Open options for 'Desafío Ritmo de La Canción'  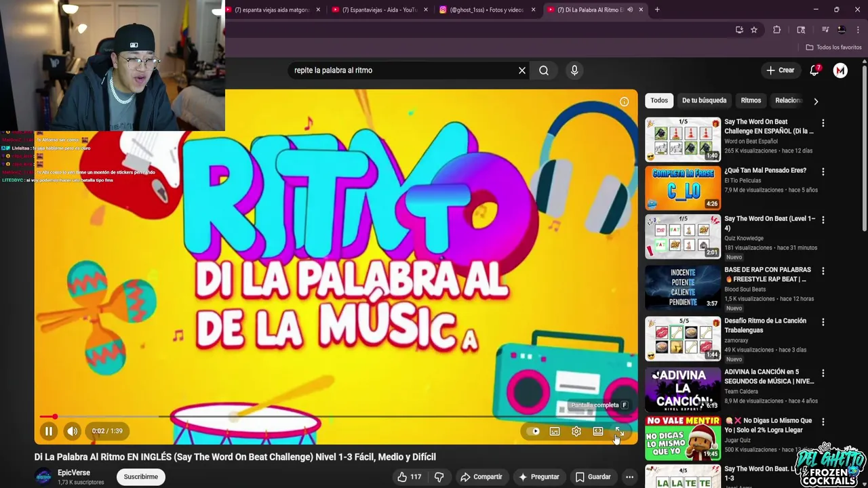[x=823, y=322]
